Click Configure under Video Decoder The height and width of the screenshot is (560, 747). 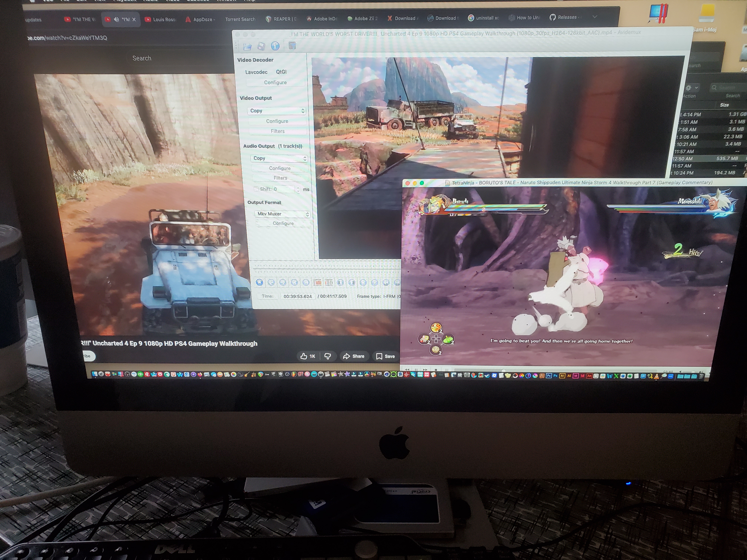pos(275,82)
